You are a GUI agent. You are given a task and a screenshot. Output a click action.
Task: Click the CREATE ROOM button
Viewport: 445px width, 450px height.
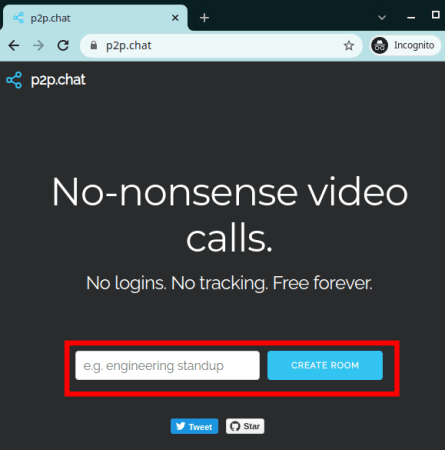click(325, 365)
